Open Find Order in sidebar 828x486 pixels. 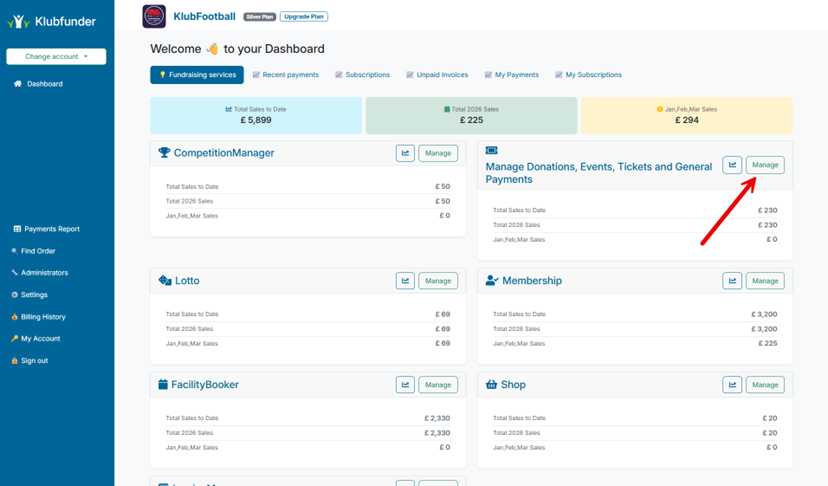[x=38, y=251]
